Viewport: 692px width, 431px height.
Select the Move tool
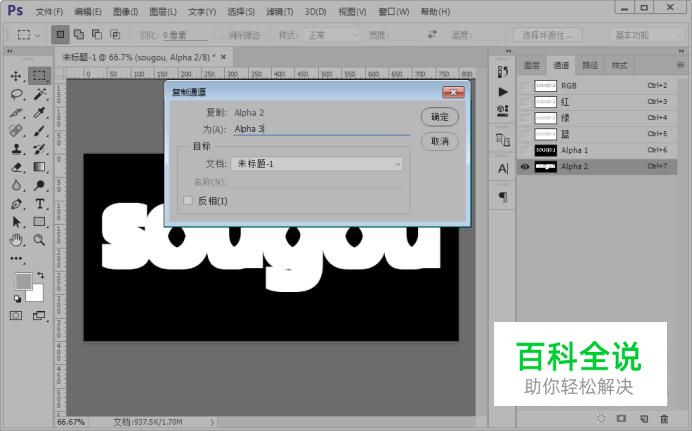16,76
